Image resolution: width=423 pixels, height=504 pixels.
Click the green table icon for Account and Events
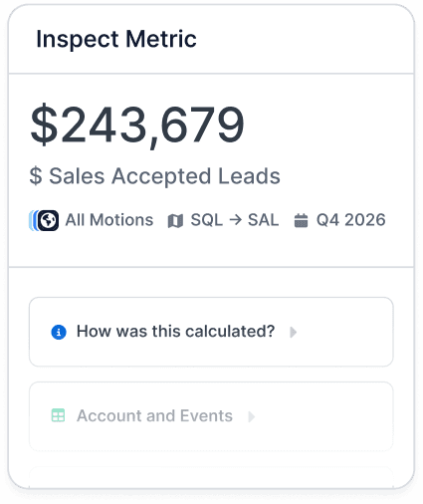59,415
